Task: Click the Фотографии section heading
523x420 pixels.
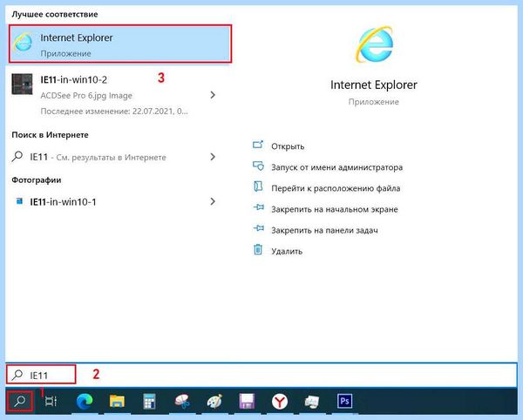Action: 37,180
